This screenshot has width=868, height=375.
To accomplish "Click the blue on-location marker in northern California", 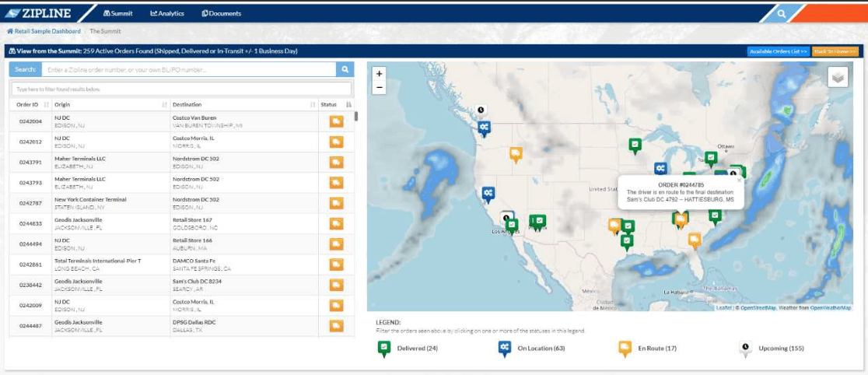I will click(488, 194).
